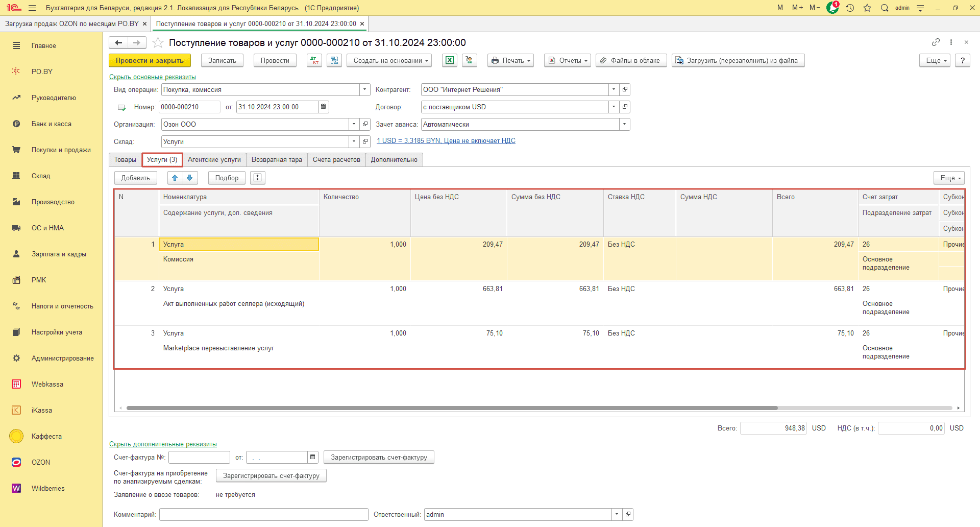Open the history clock icon
Screen dimensions: 980x527
[850, 8]
